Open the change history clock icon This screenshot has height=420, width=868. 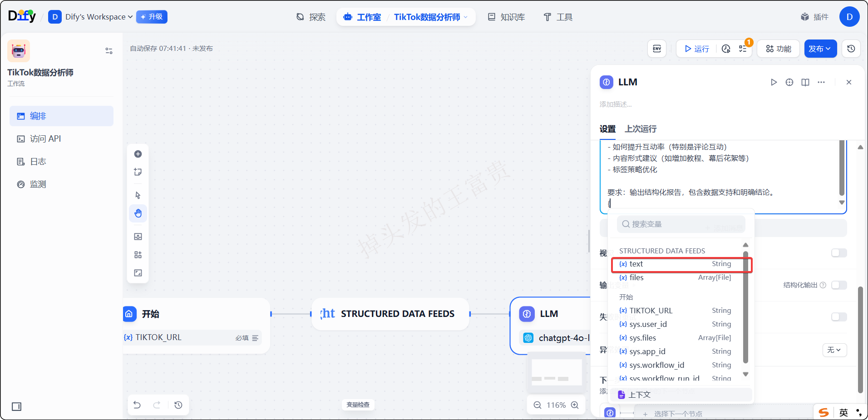tap(178, 405)
